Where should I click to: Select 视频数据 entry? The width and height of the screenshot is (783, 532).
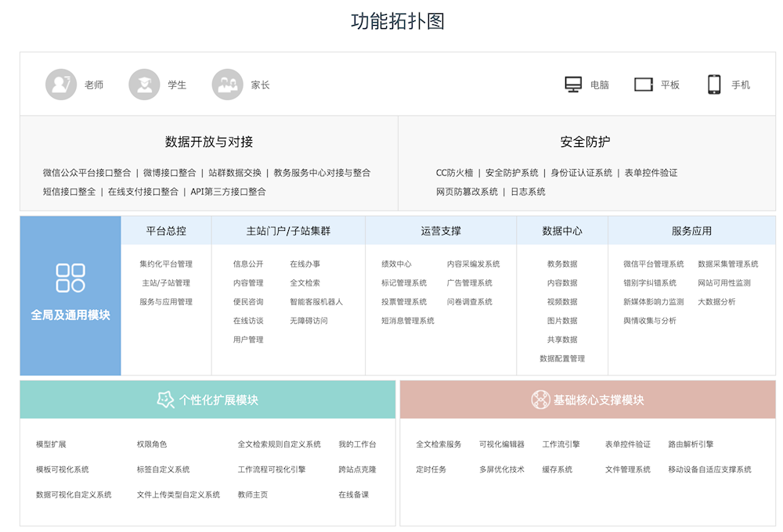(562, 302)
